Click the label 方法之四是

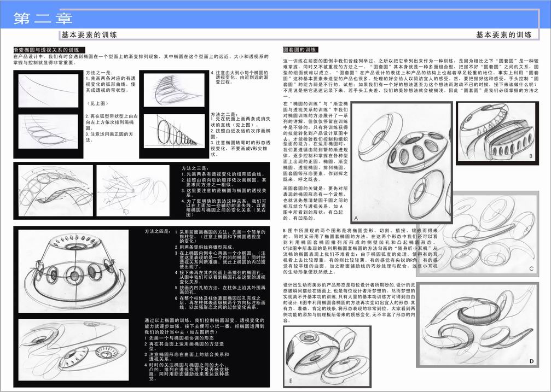point(158,231)
